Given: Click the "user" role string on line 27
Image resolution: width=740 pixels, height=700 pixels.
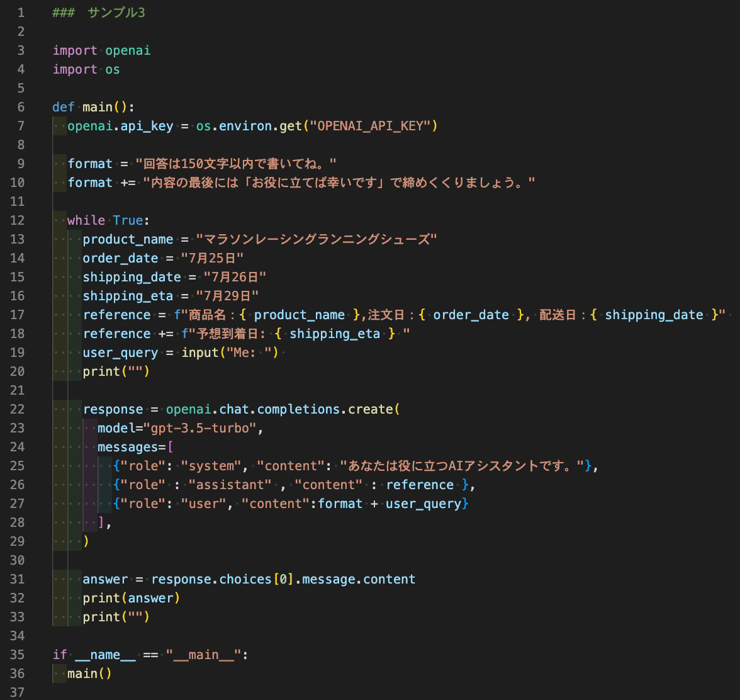Looking at the screenshot, I should (x=203, y=504).
